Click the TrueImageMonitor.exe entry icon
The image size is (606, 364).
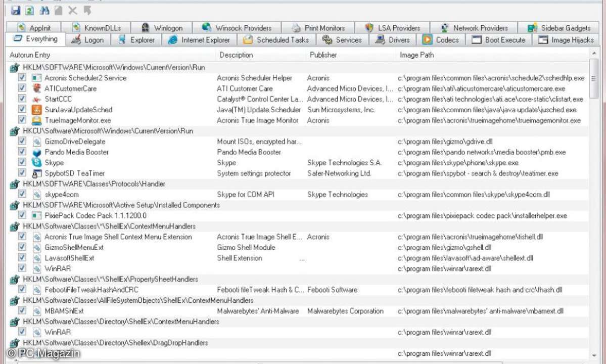(x=37, y=120)
